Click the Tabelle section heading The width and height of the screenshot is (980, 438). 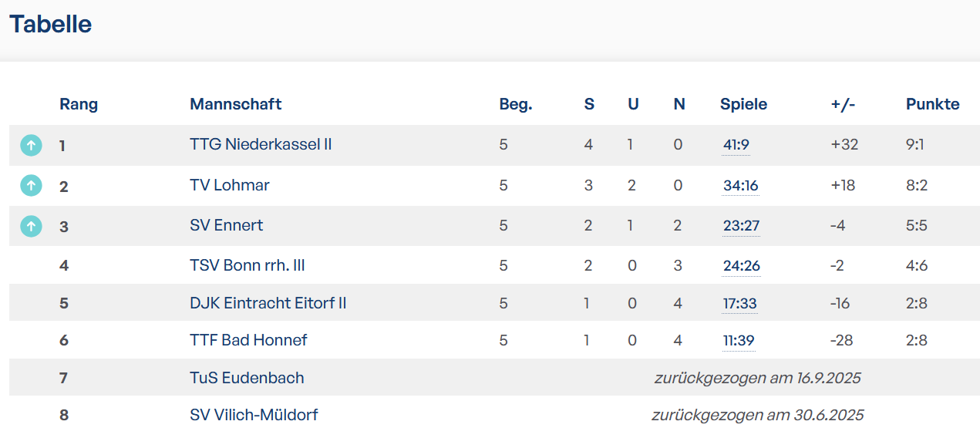[x=51, y=25]
